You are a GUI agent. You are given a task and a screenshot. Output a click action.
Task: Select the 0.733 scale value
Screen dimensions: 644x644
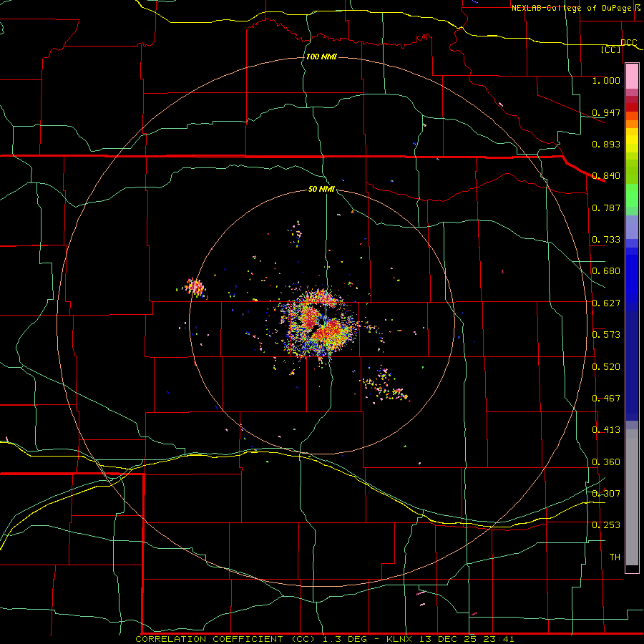pos(606,240)
